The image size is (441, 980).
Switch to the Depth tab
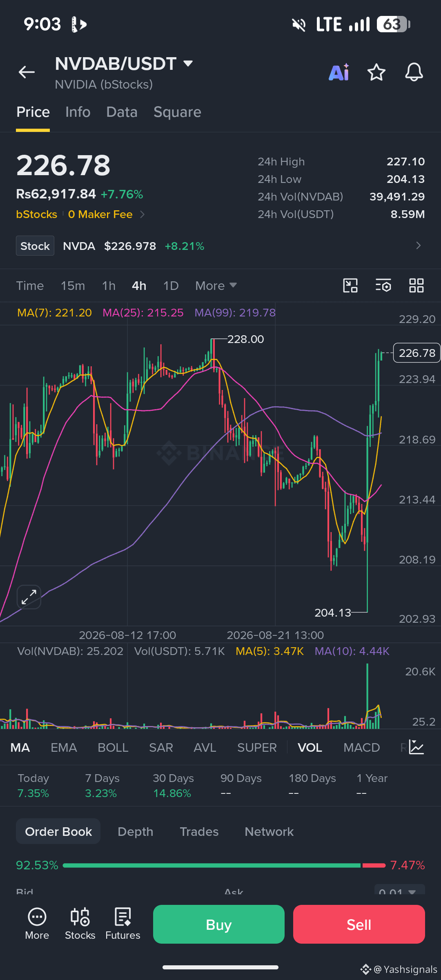click(136, 832)
